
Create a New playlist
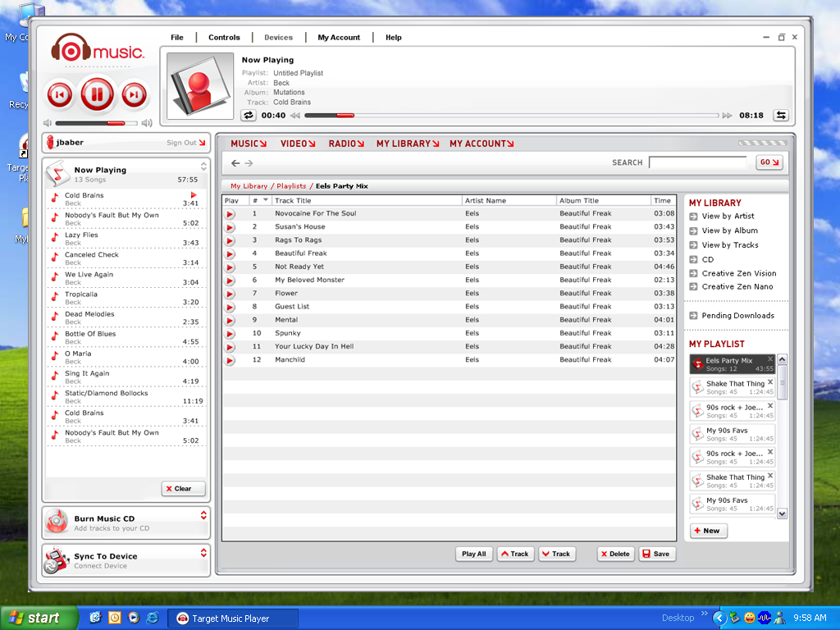(708, 531)
